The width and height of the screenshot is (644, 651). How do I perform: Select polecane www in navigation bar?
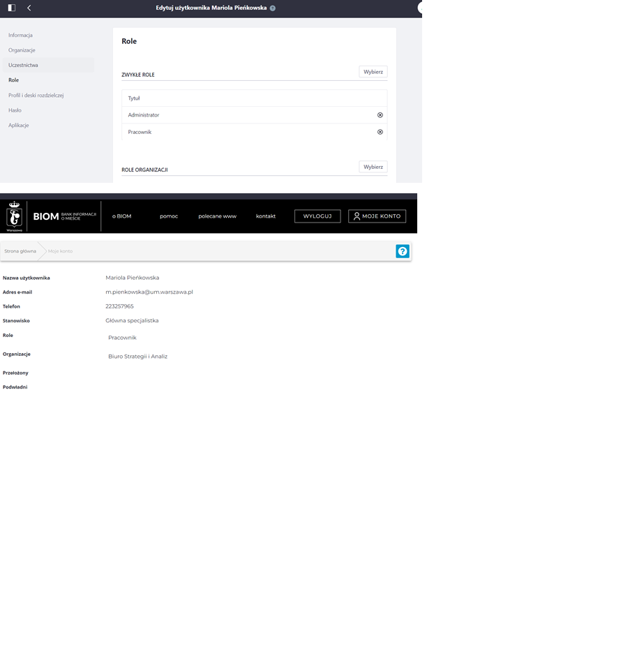217,216
